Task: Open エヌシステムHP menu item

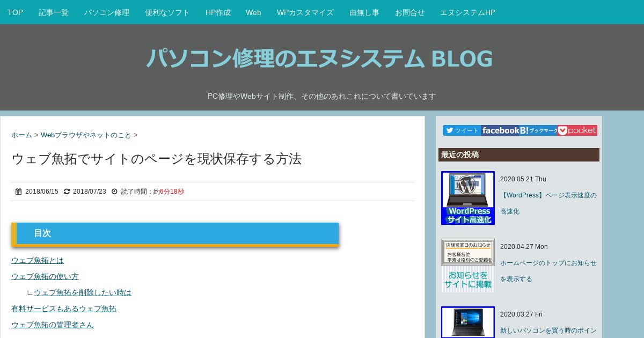Action: point(468,12)
